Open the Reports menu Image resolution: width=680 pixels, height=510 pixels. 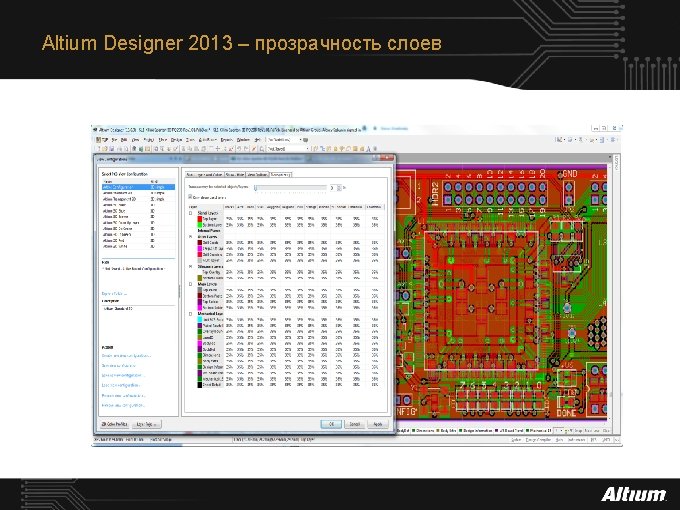[226, 140]
